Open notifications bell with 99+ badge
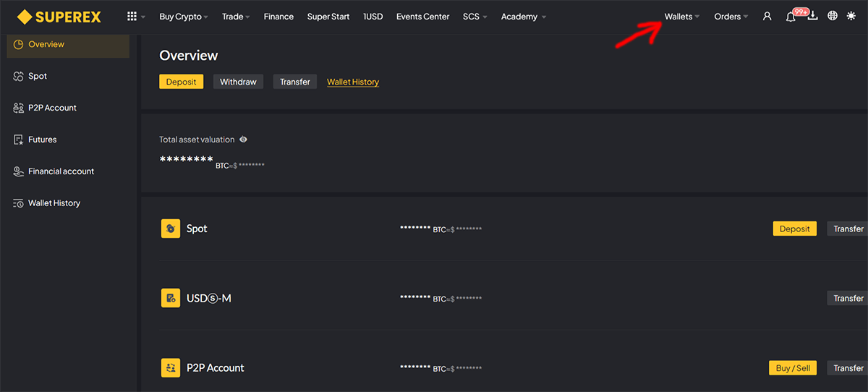 [x=791, y=16]
